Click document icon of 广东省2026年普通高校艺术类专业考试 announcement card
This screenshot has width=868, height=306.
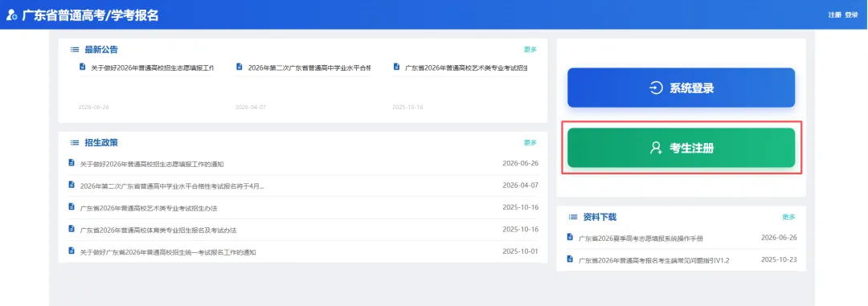[396, 67]
